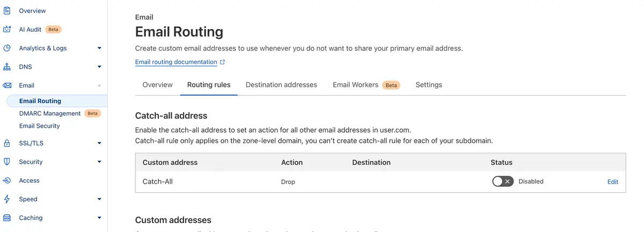Click the Destination column header
The height and width of the screenshot is (232, 644).
click(371, 162)
